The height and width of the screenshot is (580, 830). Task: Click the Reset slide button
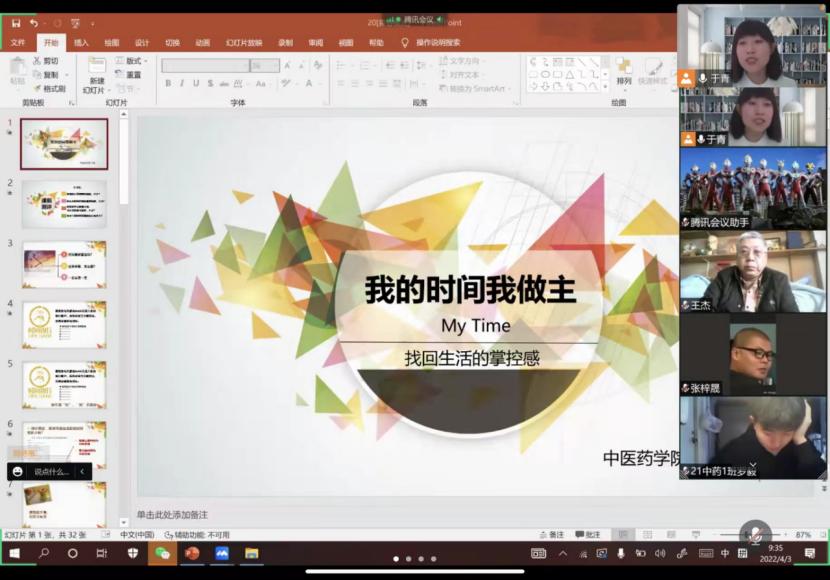pos(131,75)
